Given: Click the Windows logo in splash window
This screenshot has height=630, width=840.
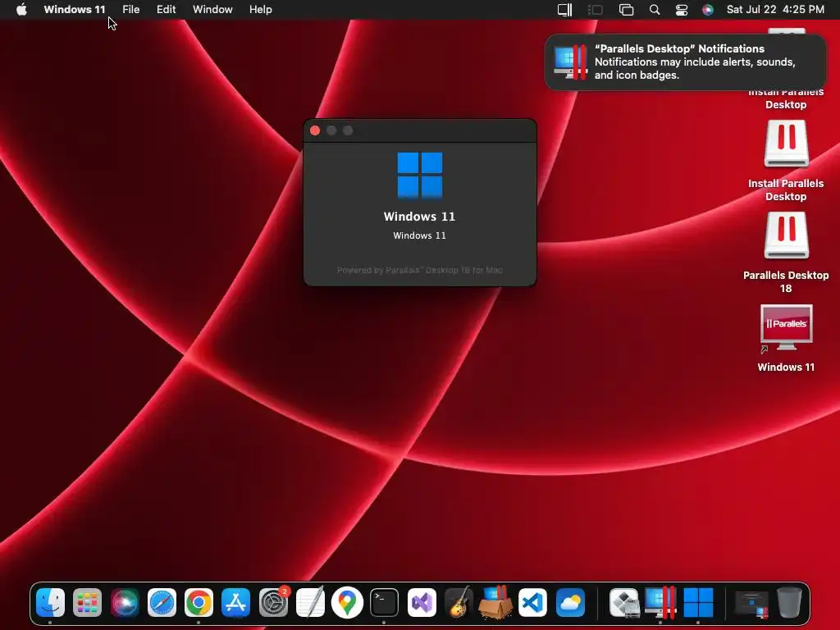Looking at the screenshot, I should point(420,176).
